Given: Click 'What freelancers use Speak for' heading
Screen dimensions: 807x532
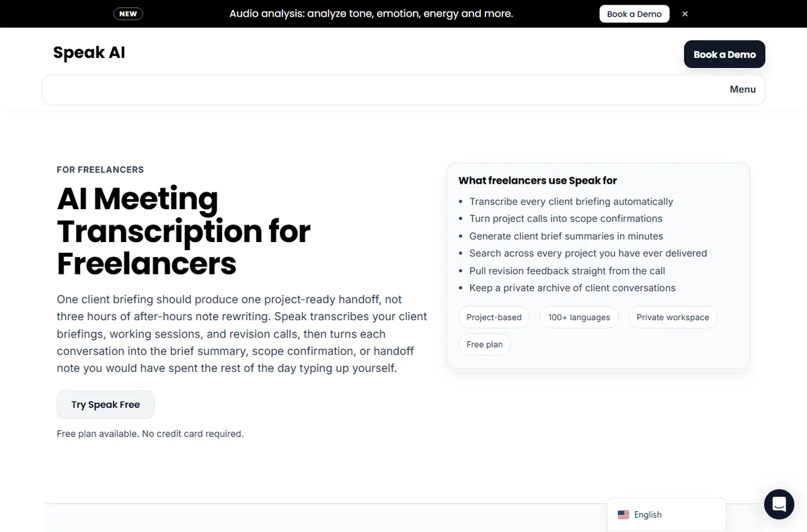Looking at the screenshot, I should [x=537, y=180].
